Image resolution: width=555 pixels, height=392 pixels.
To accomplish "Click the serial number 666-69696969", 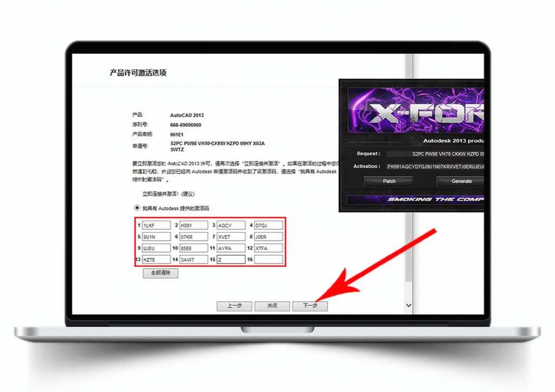I will coord(185,125).
